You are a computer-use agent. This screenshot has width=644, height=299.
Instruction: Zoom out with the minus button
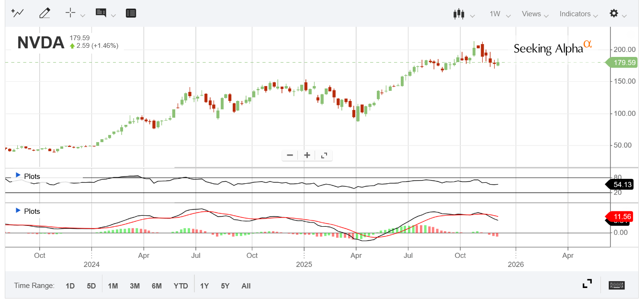click(x=290, y=155)
